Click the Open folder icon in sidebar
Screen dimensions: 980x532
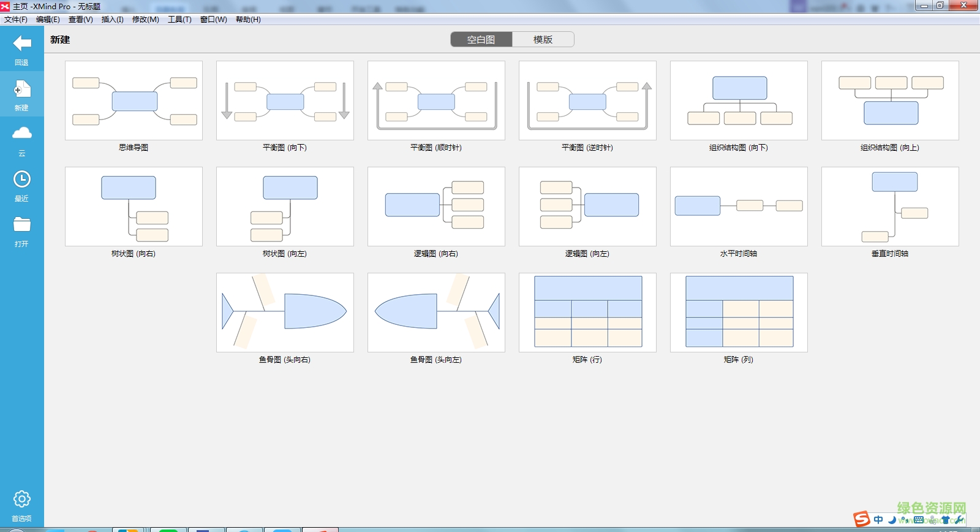tap(21, 225)
